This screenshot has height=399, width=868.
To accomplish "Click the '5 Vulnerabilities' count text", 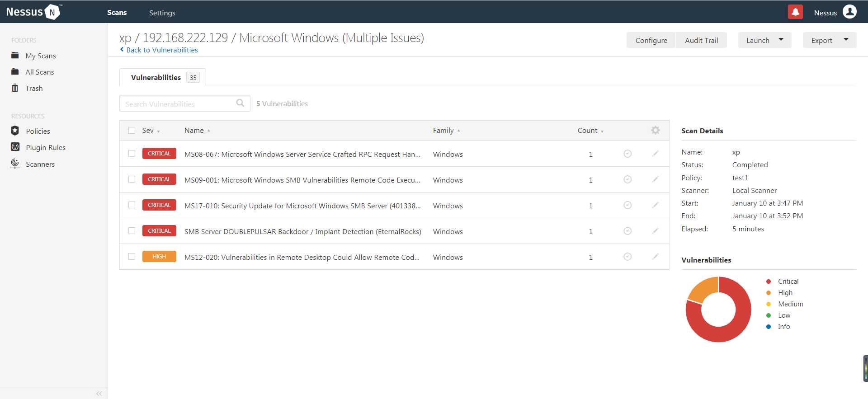I will (x=282, y=103).
